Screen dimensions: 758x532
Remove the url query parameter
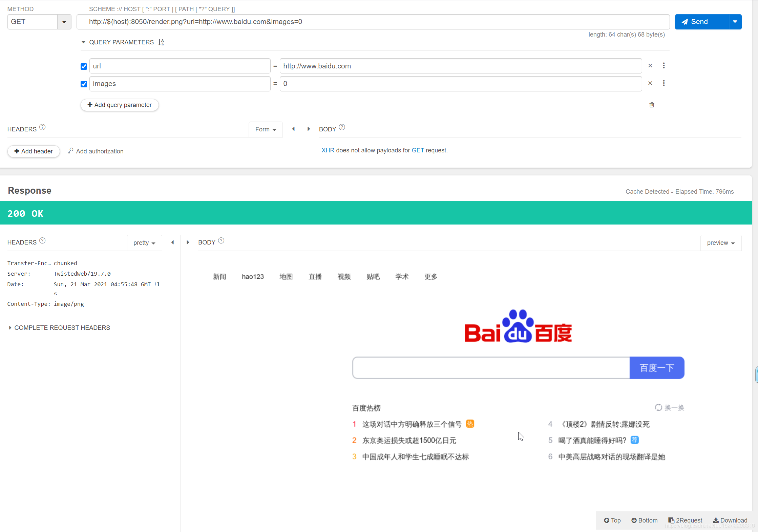(x=650, y=65)
